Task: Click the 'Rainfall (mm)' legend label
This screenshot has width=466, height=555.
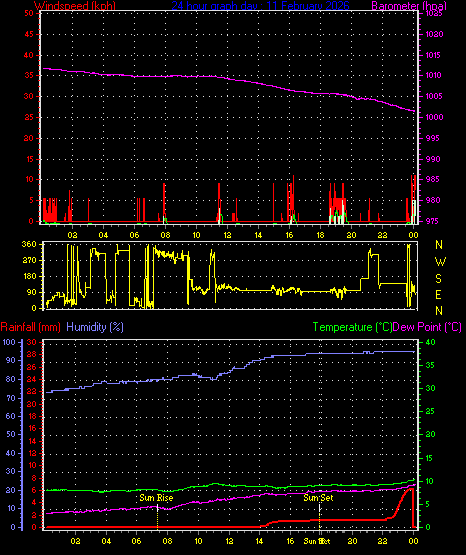Action: 30,327
